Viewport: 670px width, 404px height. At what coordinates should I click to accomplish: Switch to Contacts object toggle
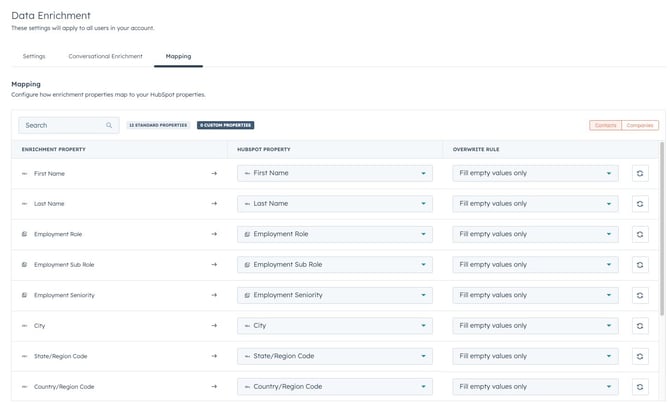click(605, 126)
